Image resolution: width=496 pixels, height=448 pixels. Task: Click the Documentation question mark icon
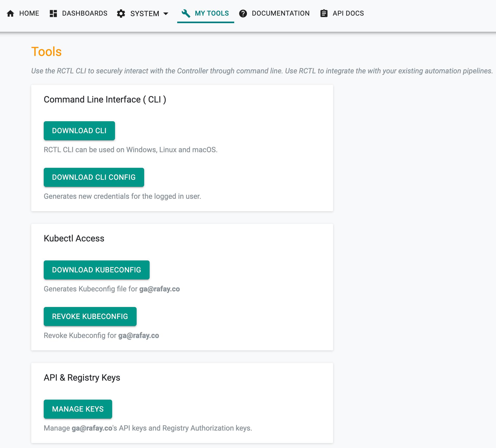(x=243, y=13)
